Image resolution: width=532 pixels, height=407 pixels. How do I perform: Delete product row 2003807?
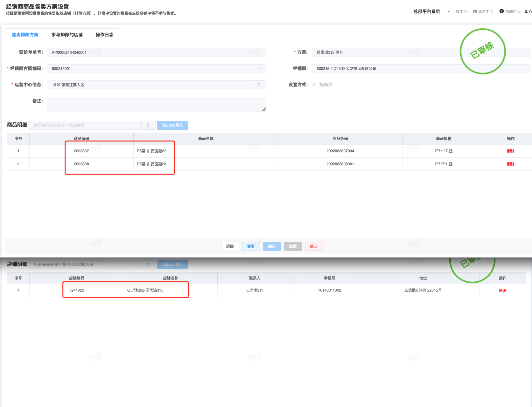click(511, 151)
